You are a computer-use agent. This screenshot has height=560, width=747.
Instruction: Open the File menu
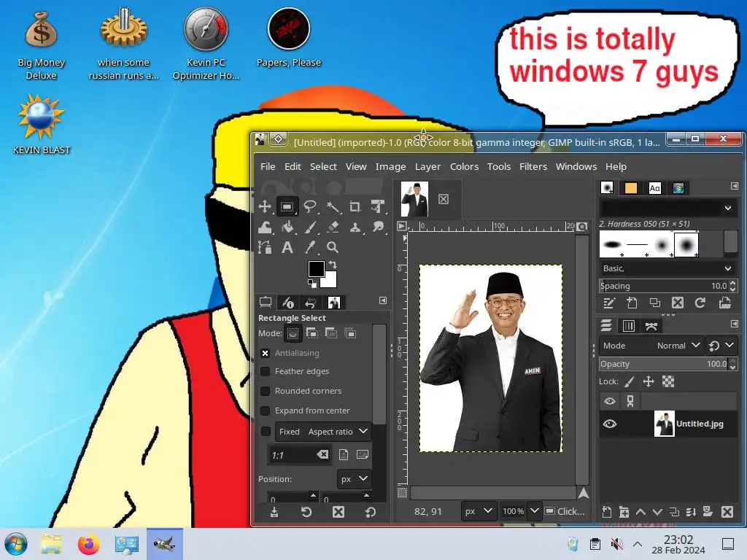tap(268, 167)
